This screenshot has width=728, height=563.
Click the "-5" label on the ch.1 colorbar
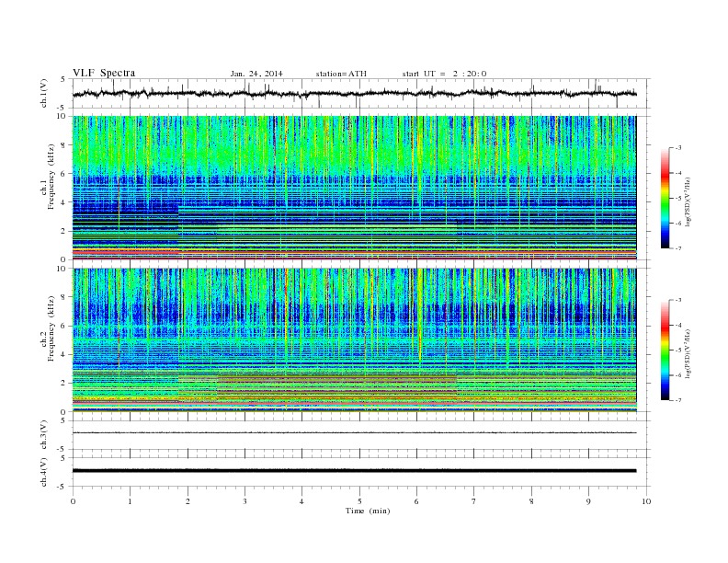678,199
